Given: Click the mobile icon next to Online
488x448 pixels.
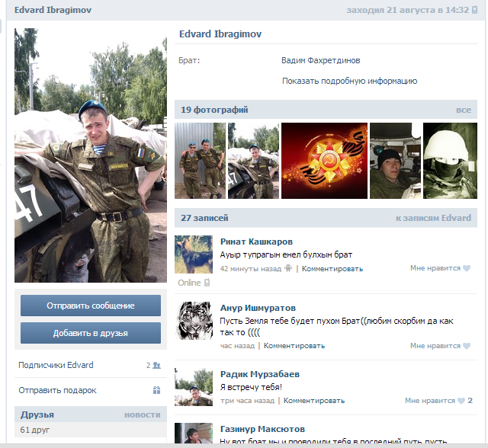Looking at the screenshot, I should (207, 283).
